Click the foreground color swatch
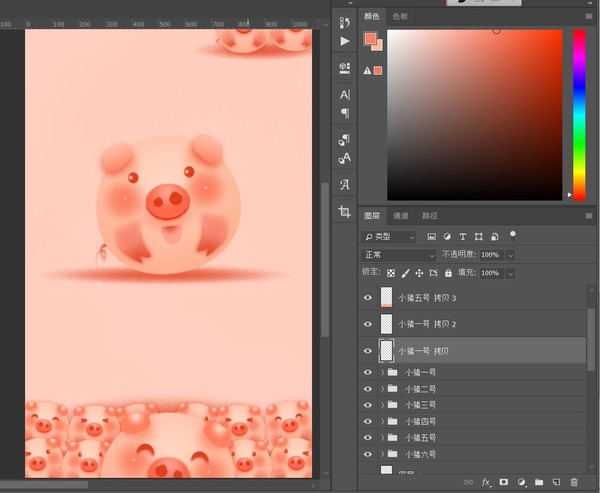The height and width of the screenshot is (493, 600). pyautogui.click(x=370, y=38)
